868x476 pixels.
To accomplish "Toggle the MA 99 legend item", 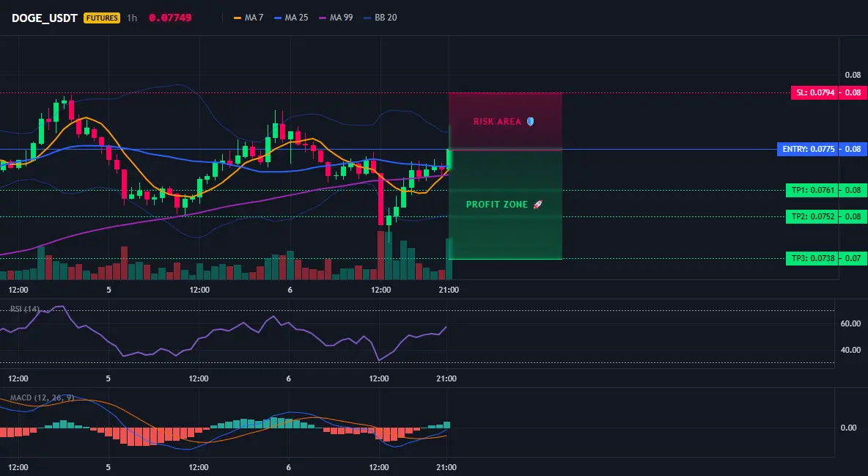I will (x=336, y=18).
